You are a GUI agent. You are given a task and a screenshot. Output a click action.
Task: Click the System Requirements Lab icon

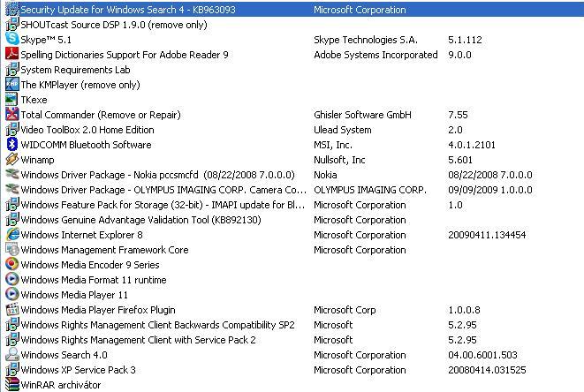[11, 69]
